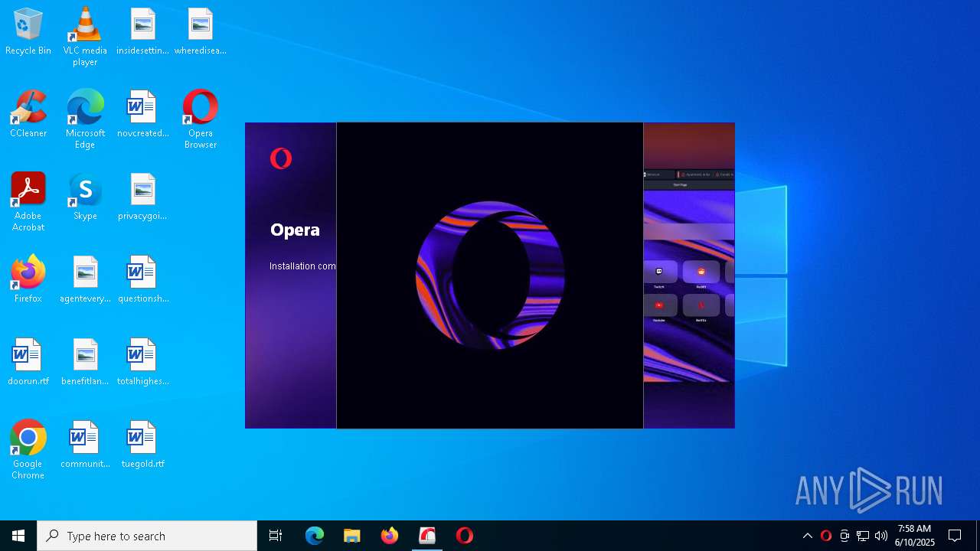This screenshot has height=551, width=980.
Task: Open Task View on taskbar
Action: (276, 536)
